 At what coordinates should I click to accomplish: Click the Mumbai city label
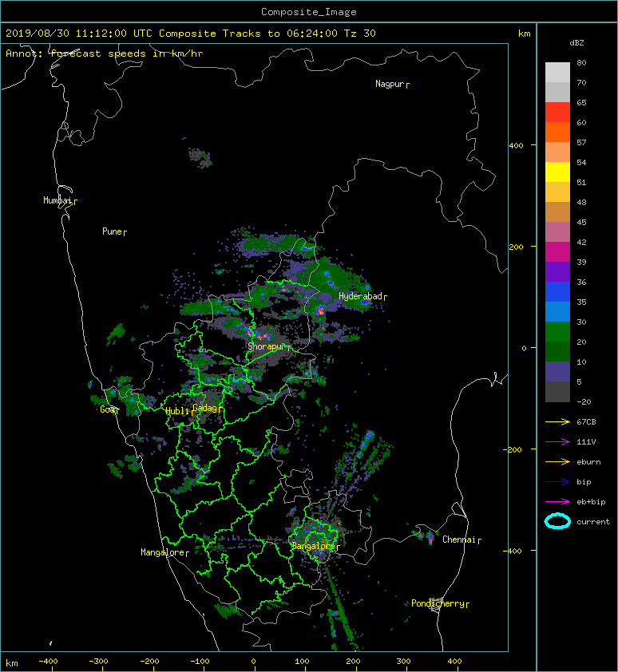pyautogui.click(x=57, y=200)
